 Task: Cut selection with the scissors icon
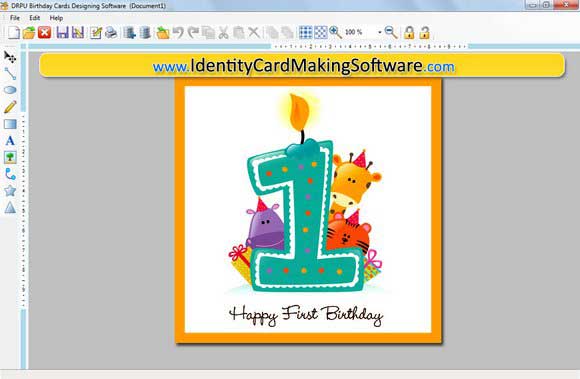click(x=223, y=33)
